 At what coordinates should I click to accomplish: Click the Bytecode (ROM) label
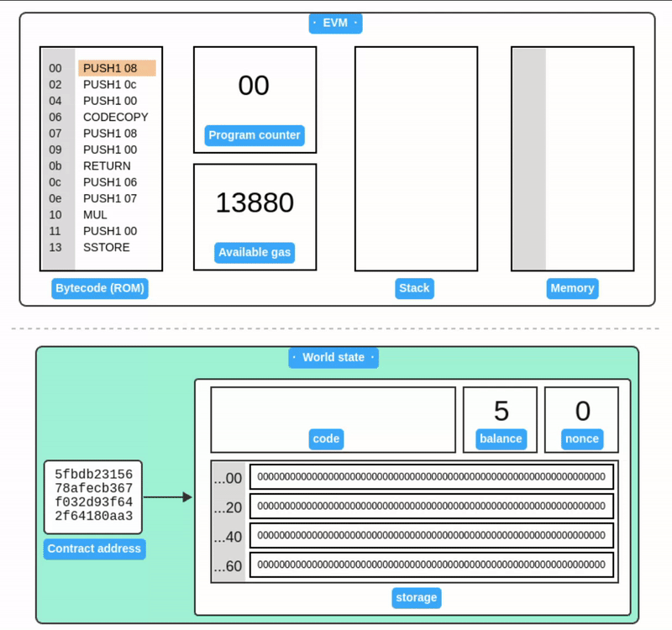pyautogui.click(x=101, y=288)
